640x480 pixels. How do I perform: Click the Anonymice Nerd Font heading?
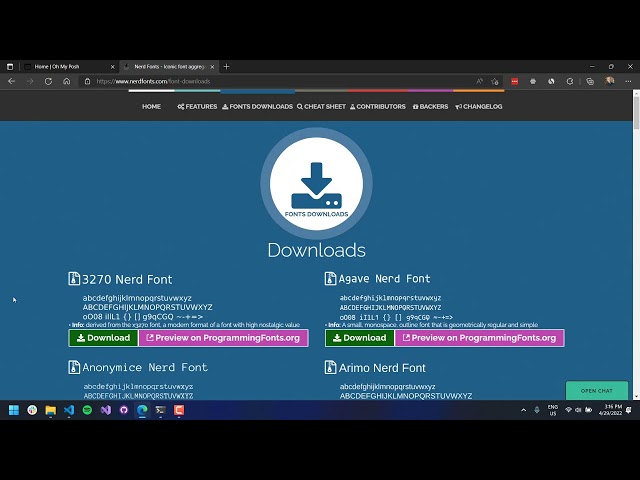coord(145,367)
